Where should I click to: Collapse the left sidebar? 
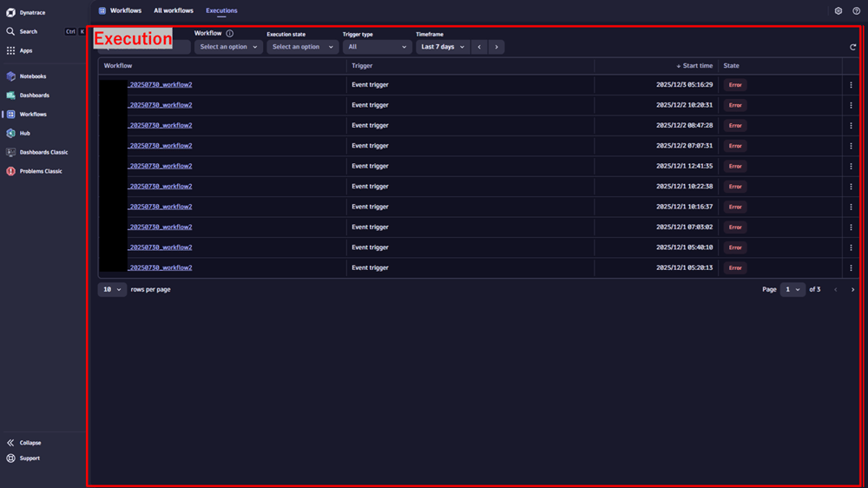[x=30, y=443]
